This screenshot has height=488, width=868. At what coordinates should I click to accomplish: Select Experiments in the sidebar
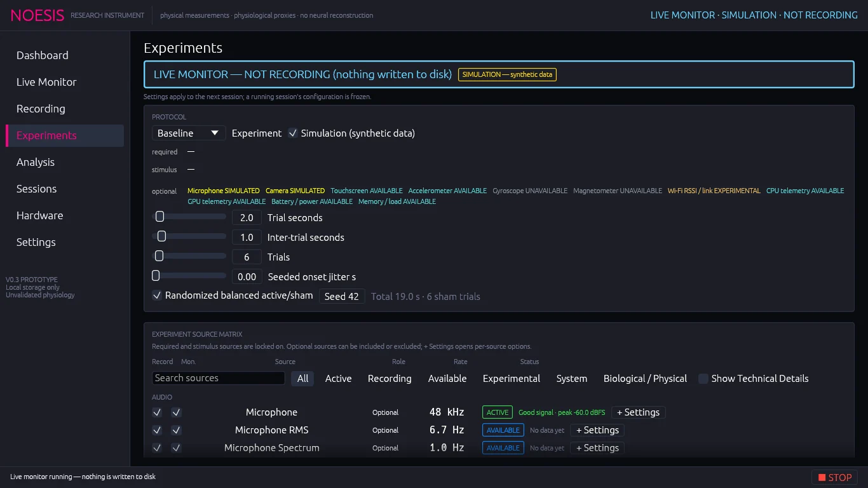coord(65,135)
